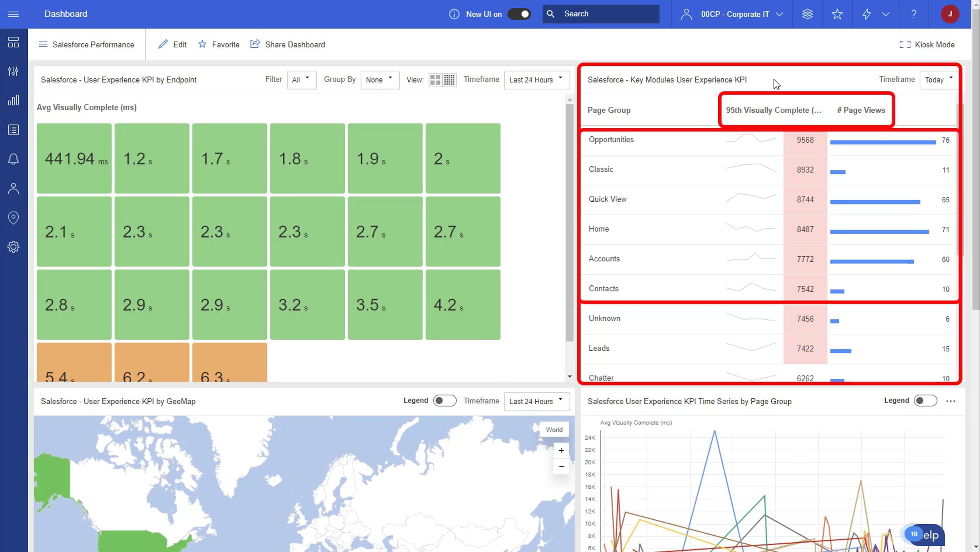Open the bar chart analytics sidebar icon
The height and width of the screenshot is (552, 980).
pos(13,100)
